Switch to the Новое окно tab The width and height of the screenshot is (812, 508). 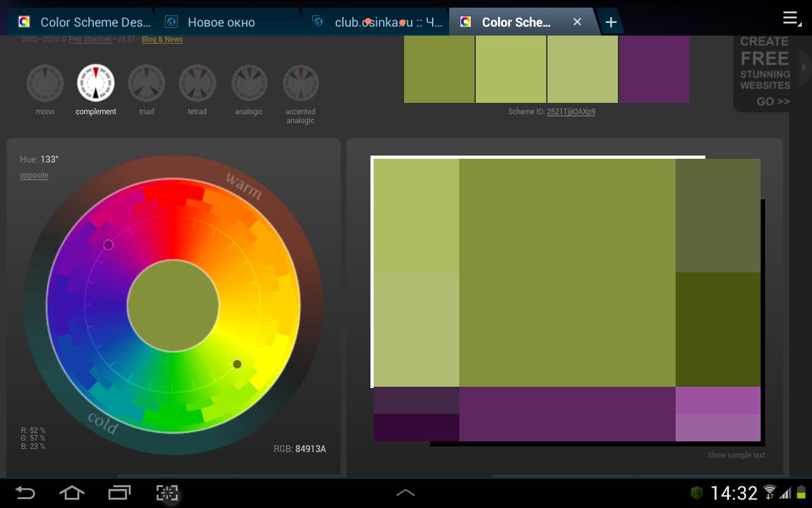tap(221, 22)
